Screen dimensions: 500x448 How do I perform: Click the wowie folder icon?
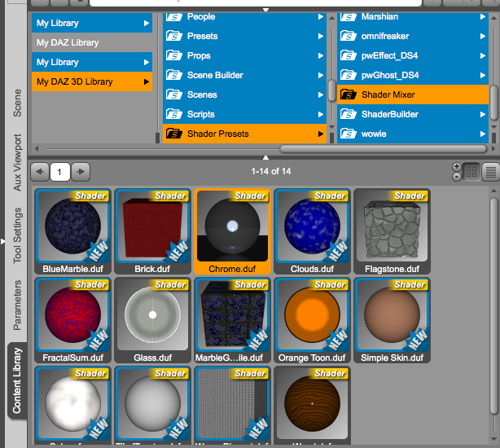349,134
